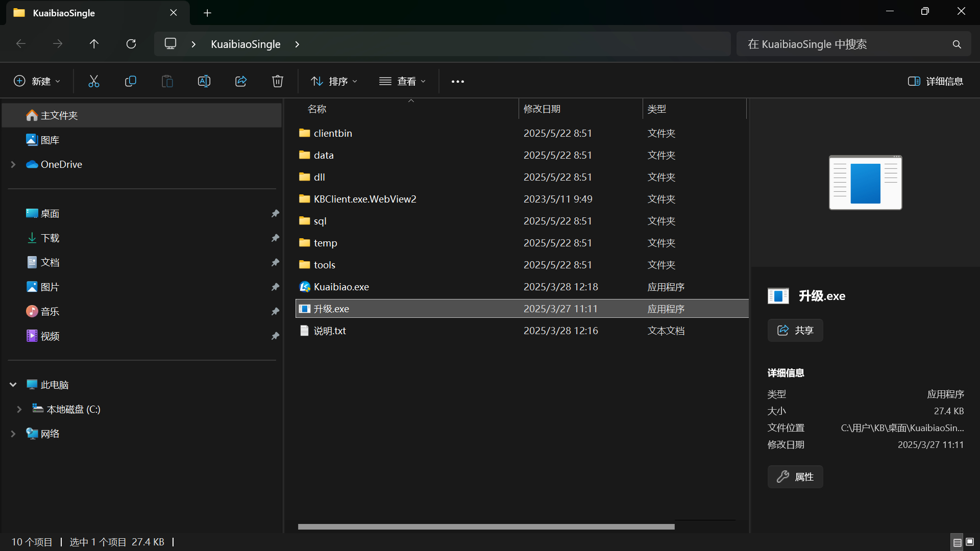Click the Copy icon in toolbar
The image size is (980, 551).
pos(131,81)
